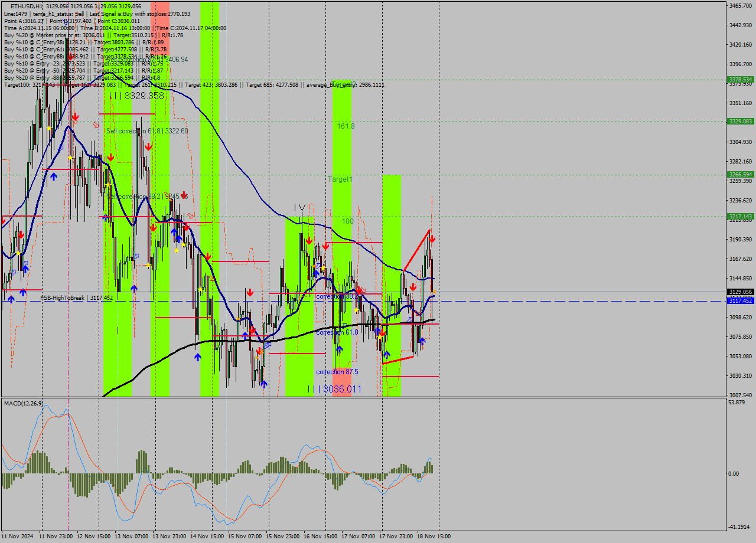Click the '18 Nov 15:00' time axis label
Viewport: 756px width, 543px height.
(434, 537)
